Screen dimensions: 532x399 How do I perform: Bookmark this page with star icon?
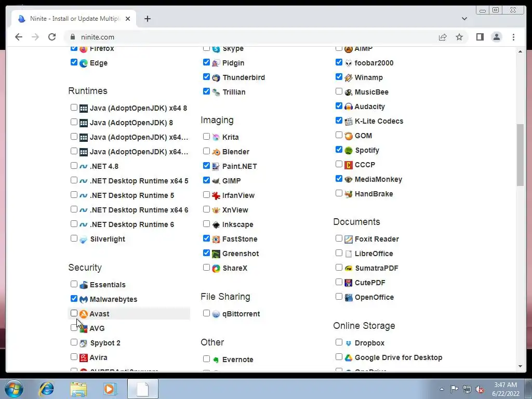(459, 37)
